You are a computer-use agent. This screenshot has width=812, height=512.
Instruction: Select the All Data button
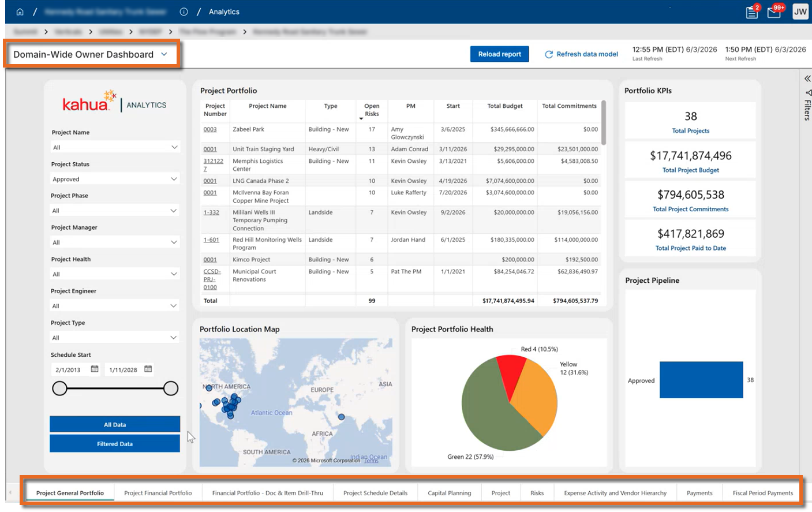click(x=115, y=424)
